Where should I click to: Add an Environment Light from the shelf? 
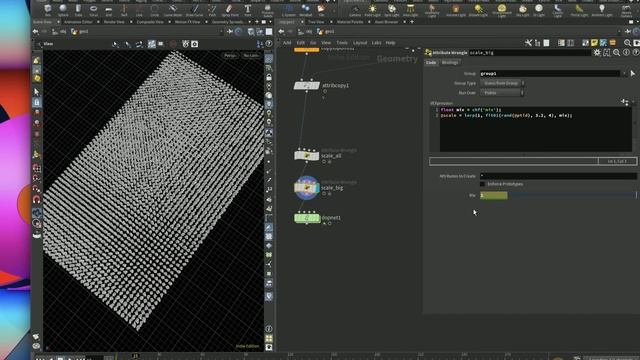pyautogui.click(x=502, y=11)
